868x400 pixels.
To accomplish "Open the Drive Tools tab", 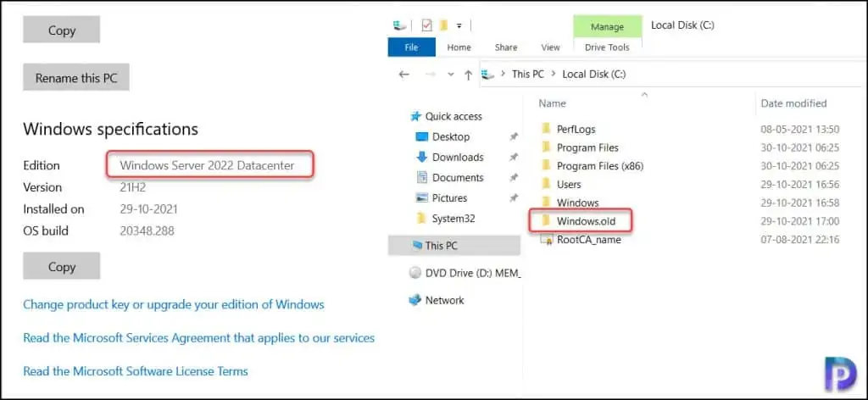I will 607,47.
